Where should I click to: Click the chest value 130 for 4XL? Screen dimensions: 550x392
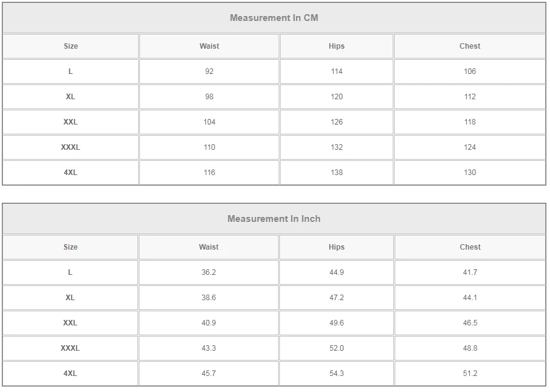(x=470, y=173)
